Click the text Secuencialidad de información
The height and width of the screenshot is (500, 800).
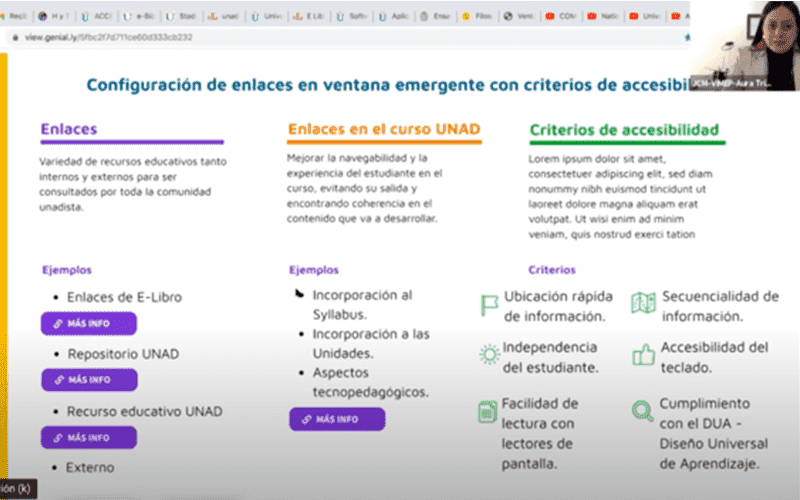click(720, 306)
